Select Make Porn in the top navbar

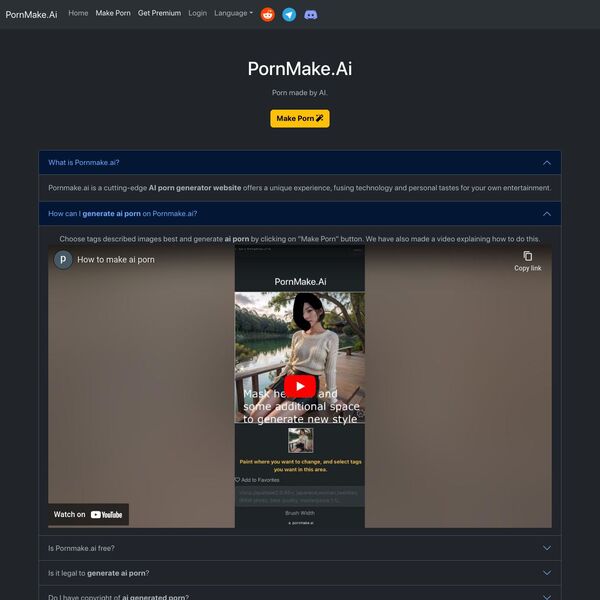(113, 14)
